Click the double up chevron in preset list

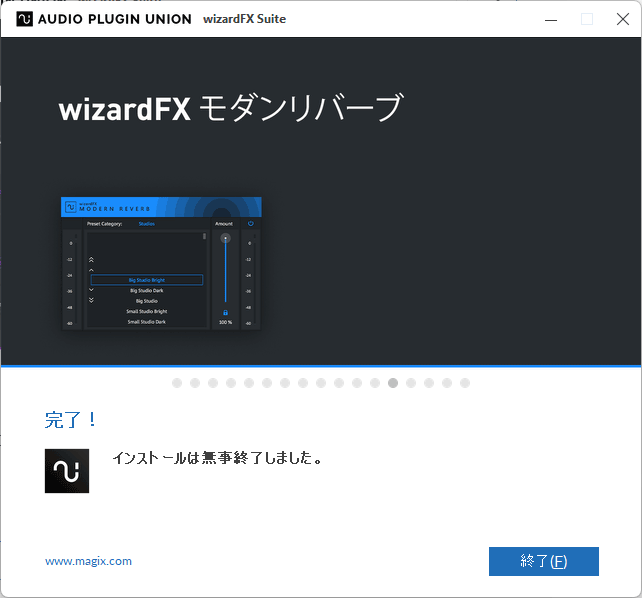click(x=92, y=259)
